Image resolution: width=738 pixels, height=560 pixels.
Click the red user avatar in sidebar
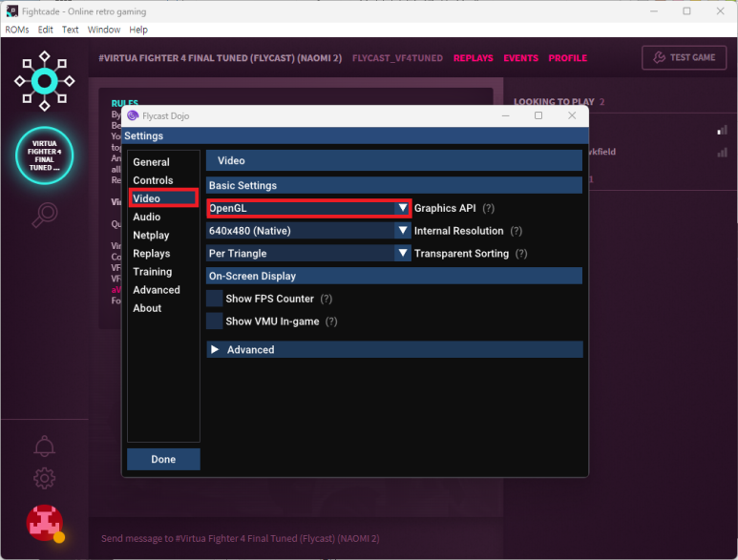point(45,523)
